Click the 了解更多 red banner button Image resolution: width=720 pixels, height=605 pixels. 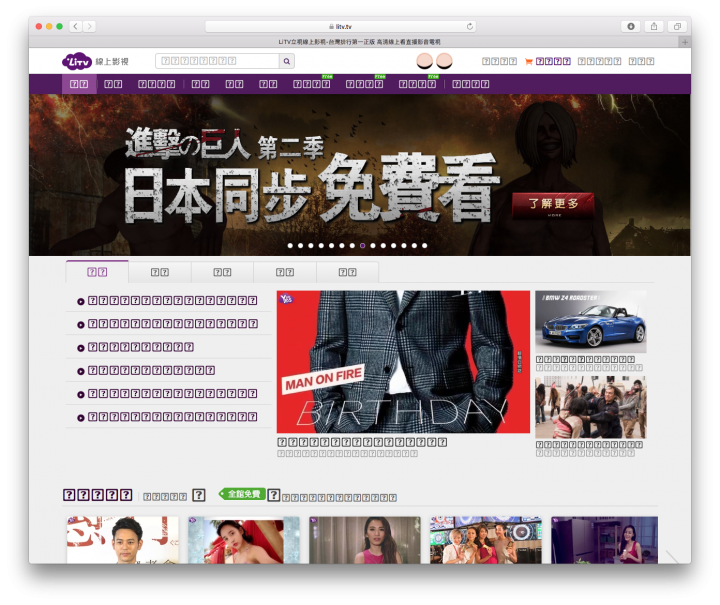(553, 205)
